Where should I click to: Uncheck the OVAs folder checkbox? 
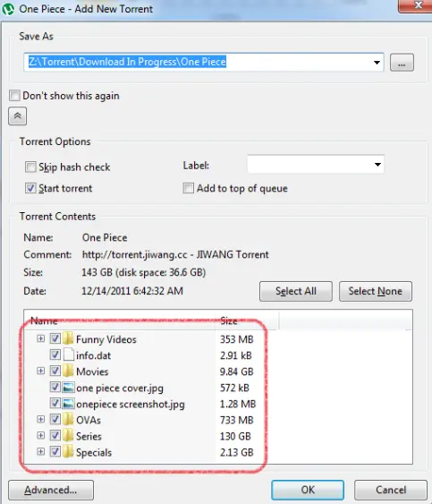click(x=55, y=419)
